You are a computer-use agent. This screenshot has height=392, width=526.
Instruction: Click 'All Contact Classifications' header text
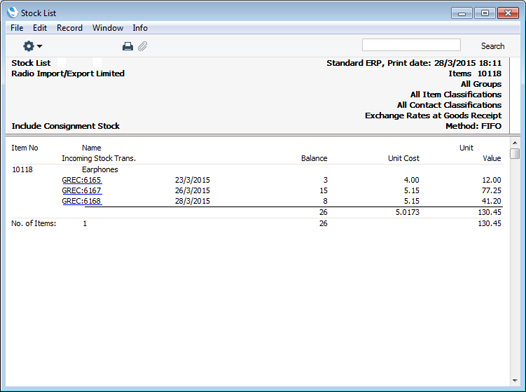(449, 105)
